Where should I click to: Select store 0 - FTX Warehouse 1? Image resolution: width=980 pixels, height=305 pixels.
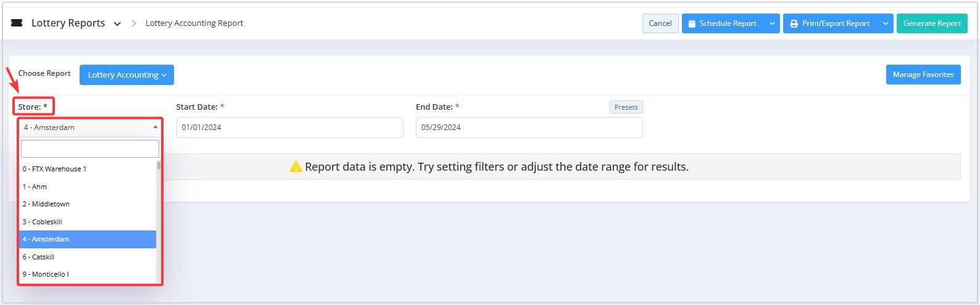87,169
